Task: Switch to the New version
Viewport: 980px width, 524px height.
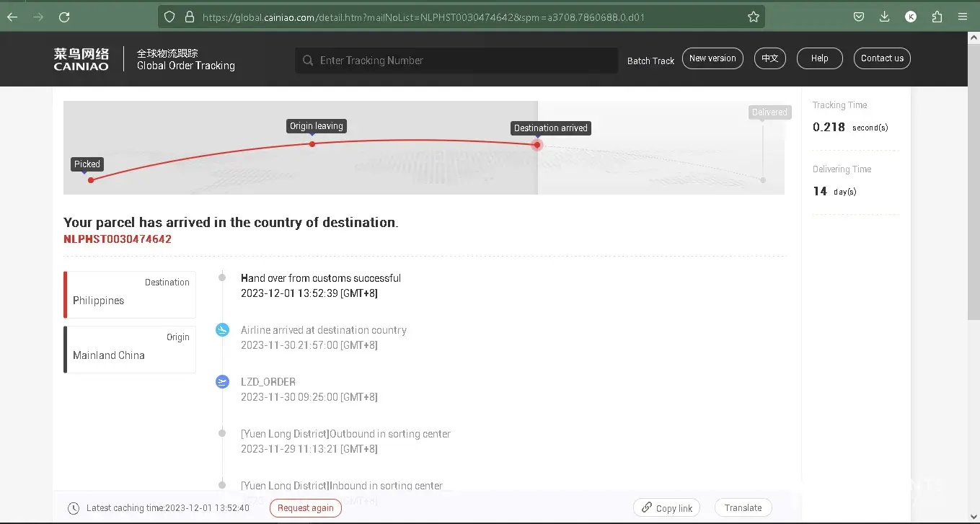Action: point(712,58)
